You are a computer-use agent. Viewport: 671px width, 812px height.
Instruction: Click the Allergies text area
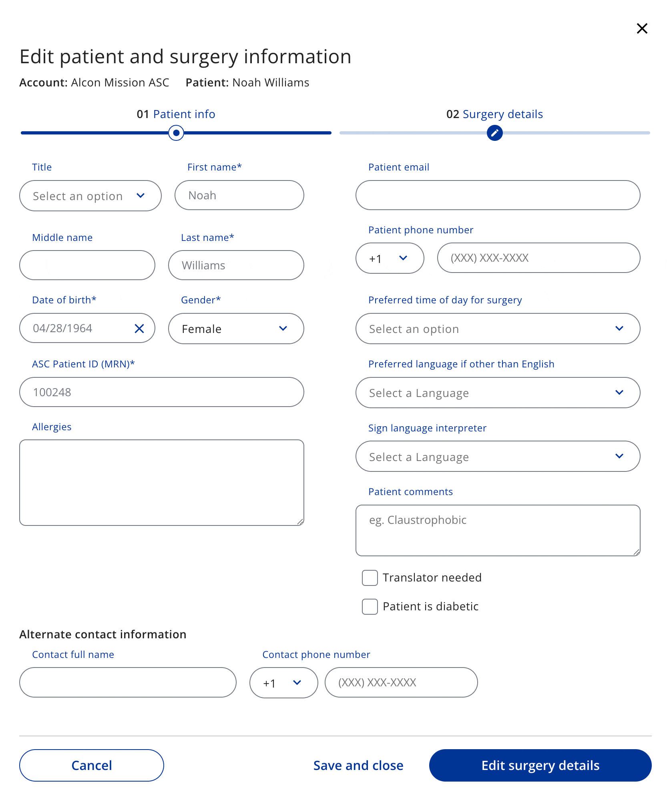click(x=162, y=483)
